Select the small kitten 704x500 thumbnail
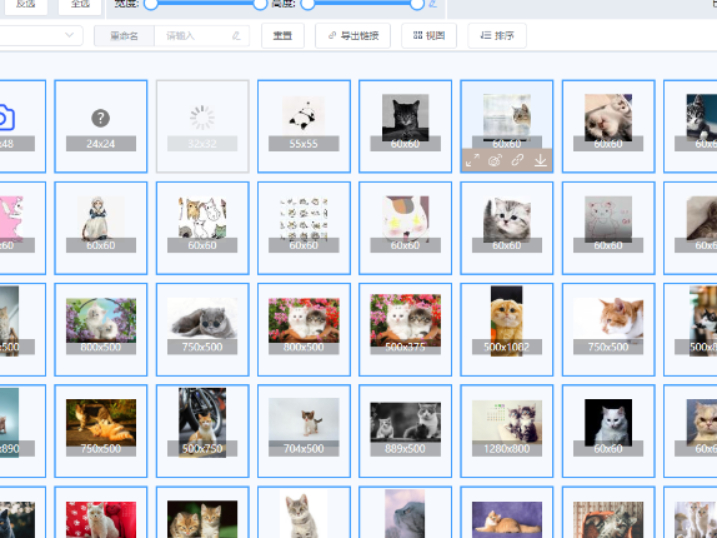 (x=304, y=431)
